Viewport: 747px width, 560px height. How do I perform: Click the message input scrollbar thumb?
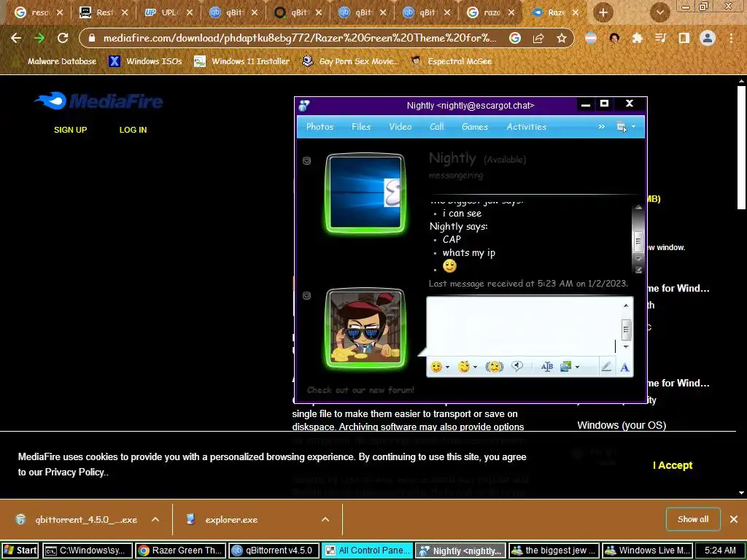(626, 330)
